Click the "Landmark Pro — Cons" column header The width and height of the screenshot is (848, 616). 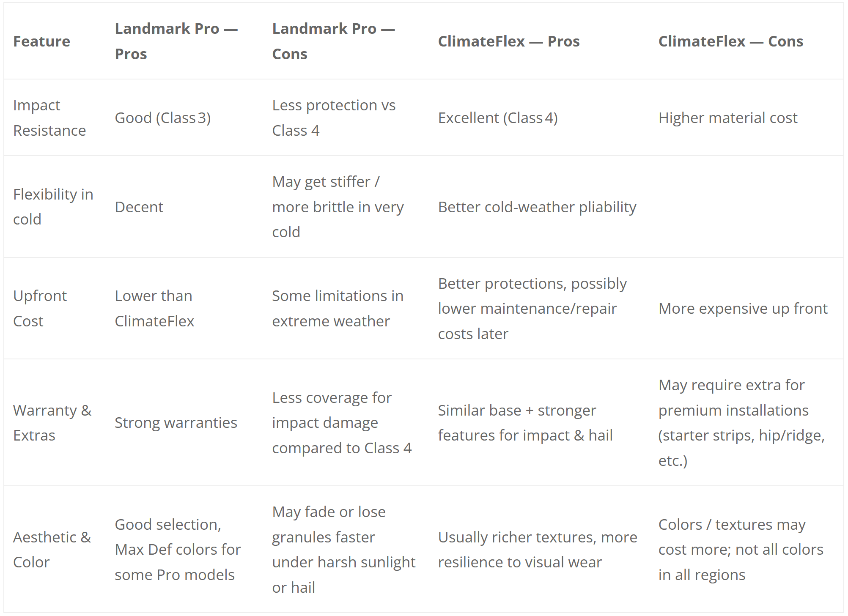click(x=333, y=41)
